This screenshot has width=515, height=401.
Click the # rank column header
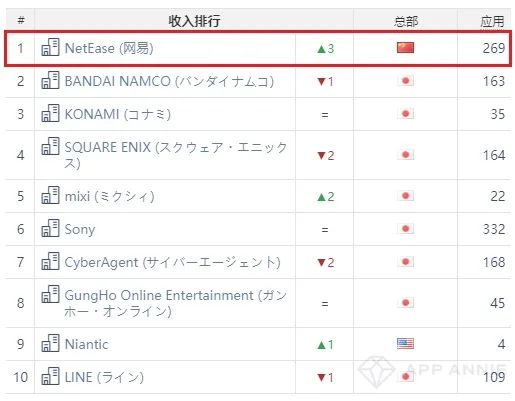coord(21,21)
